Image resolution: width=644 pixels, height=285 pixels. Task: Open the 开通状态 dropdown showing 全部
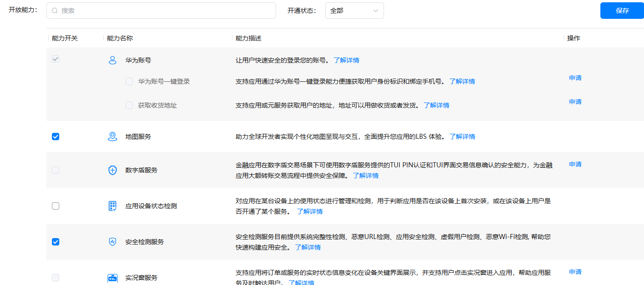click(354, 11)
